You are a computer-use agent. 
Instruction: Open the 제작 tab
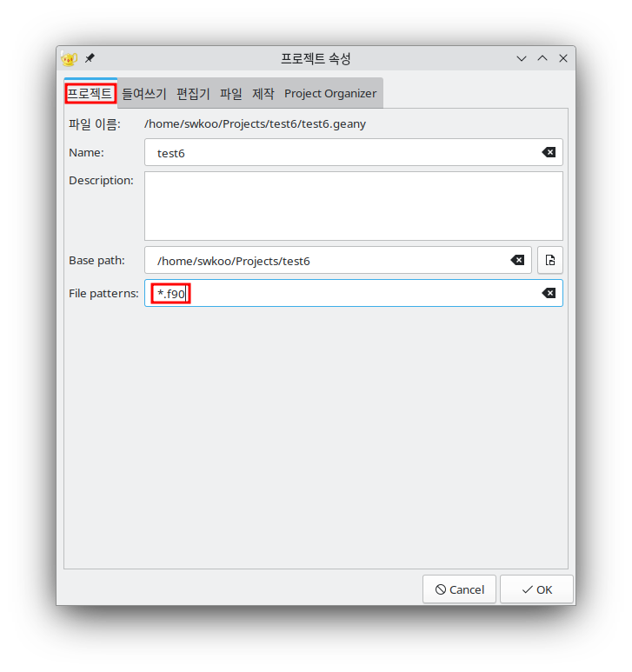point(263,93)
